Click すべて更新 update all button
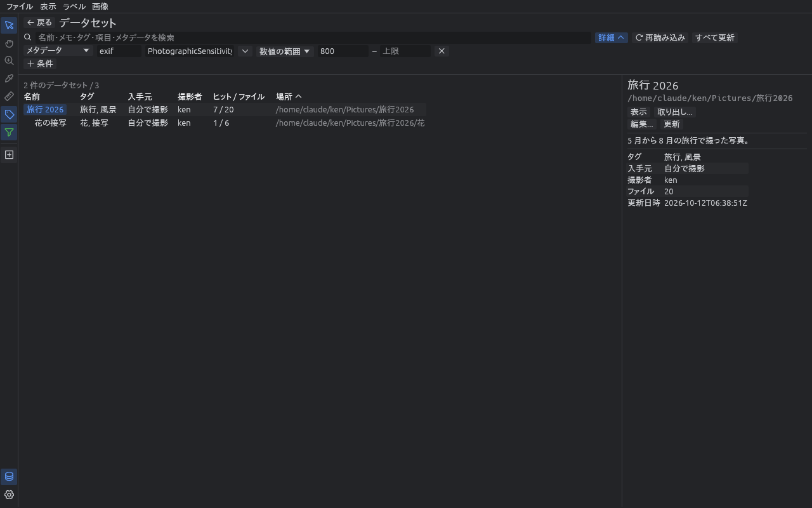Screen dimensions: 812x508 coord(715,37)
